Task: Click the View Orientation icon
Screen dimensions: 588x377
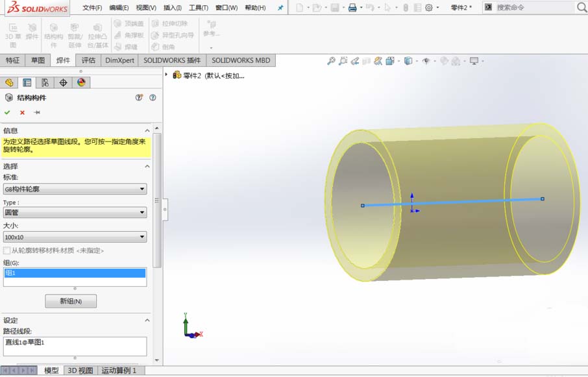Action: (x=390, y=61)
